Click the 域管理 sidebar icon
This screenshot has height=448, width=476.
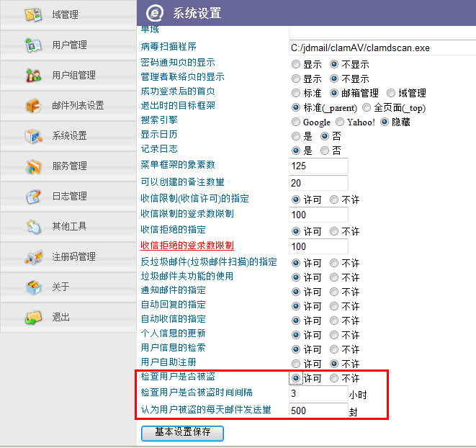click(33, 14)
